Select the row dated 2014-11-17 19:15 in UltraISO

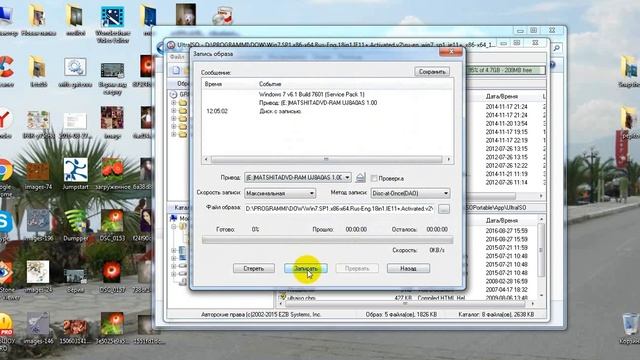507,132
